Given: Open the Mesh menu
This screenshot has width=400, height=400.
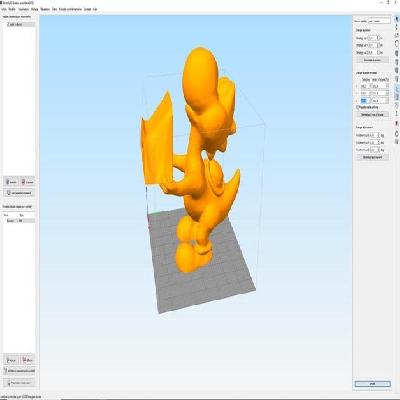Looking at the screenshot, I should (34, 9).
